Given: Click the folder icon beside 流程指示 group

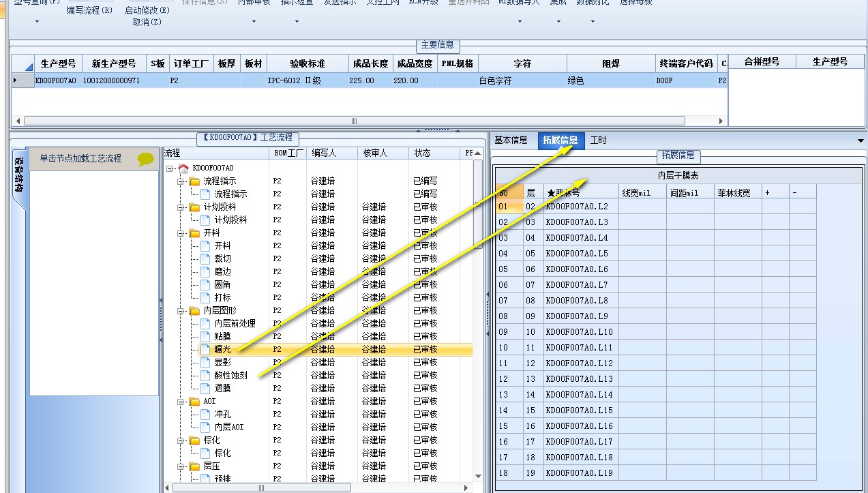Looking at the screenshot, I should pos(194,181).
